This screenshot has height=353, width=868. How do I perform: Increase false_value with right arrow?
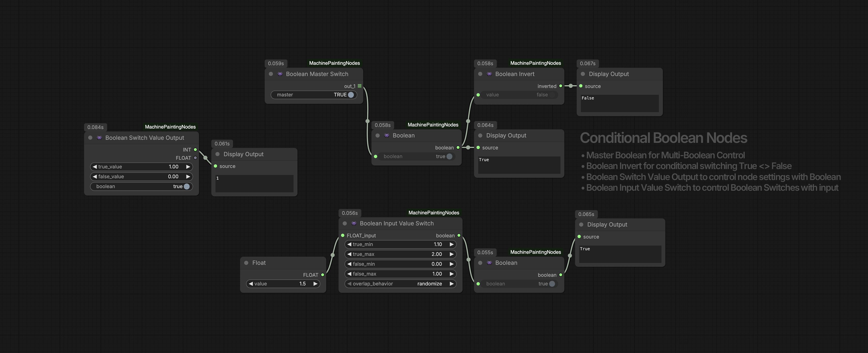tap(188, 176)
